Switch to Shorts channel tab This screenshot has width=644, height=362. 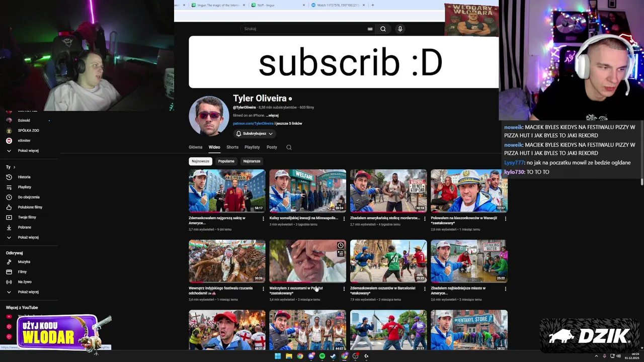click(232, 147)
